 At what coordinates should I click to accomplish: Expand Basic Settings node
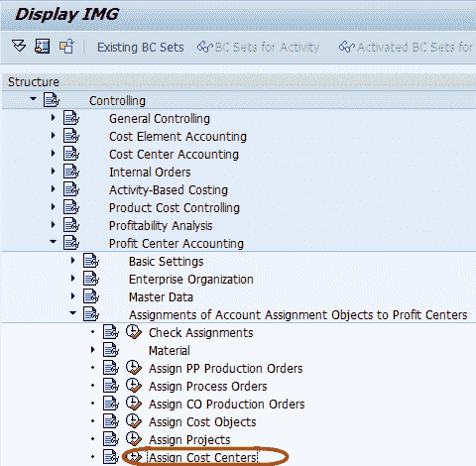[x=72, y=260]
